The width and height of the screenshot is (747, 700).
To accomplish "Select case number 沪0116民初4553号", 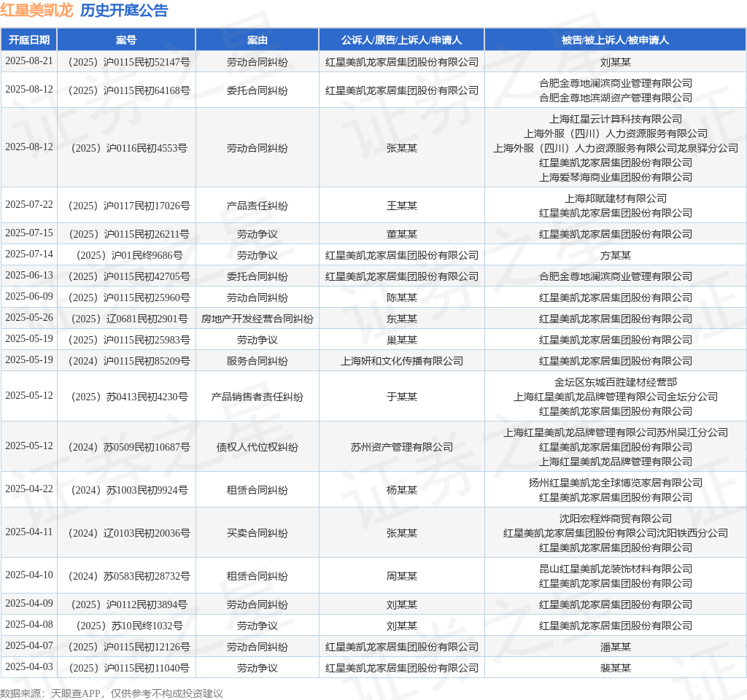I will tap(129, 148).
